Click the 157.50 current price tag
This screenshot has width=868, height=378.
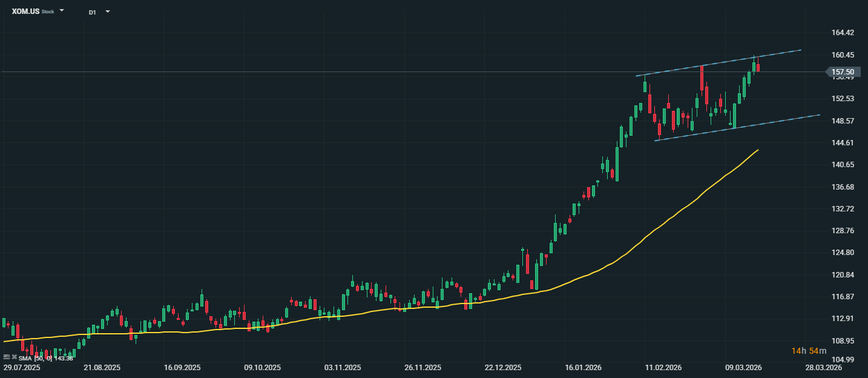click(842, 72)
